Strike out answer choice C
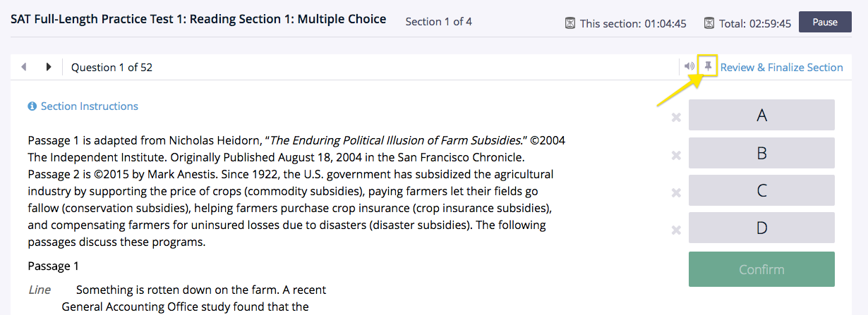Screen dimensions: 868x315 [x=676, y=192]
